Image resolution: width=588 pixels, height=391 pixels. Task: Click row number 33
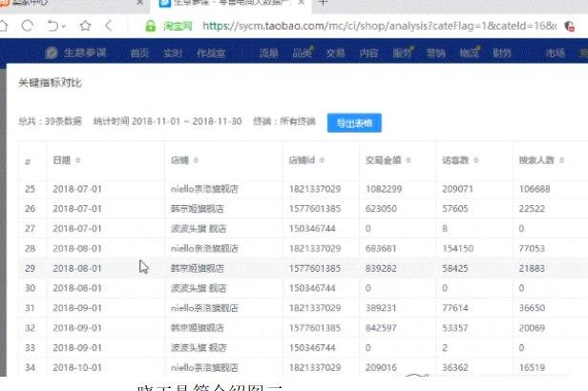click(x=30, y=347)
